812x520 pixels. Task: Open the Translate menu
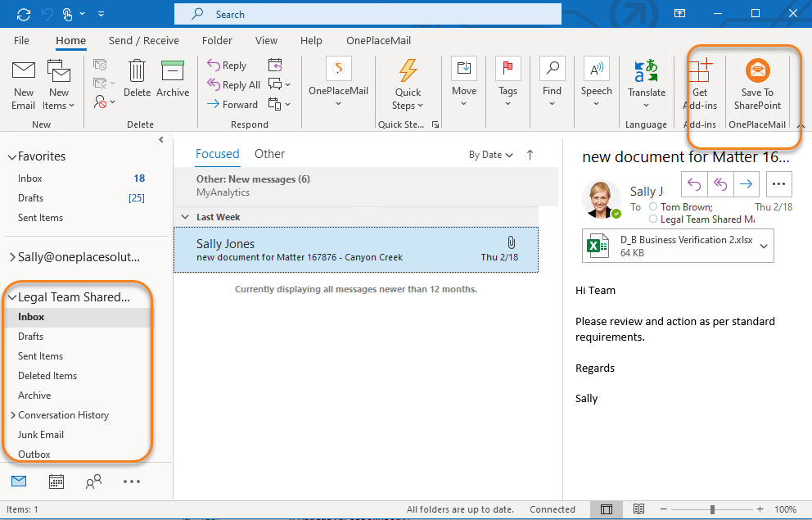(647, 84)
